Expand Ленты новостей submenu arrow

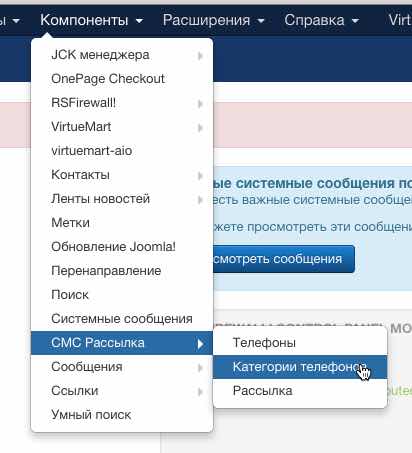(x=200, y=200)
